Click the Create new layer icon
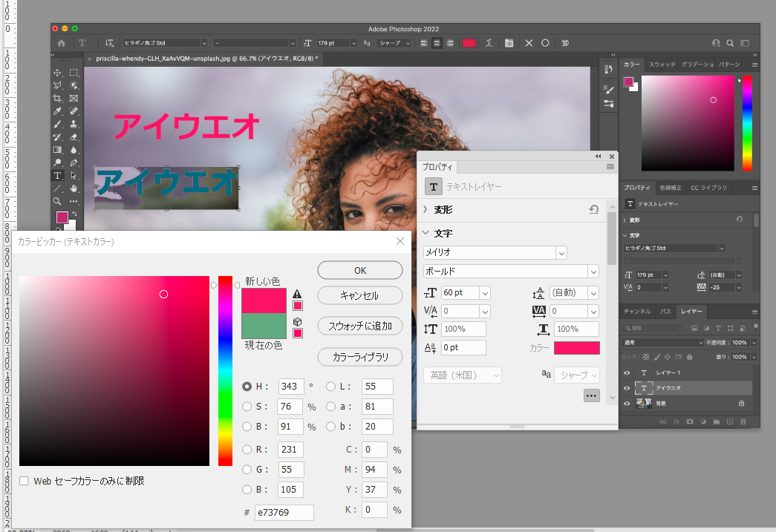The height and width of the screenshot is (532, 776). 730,421
